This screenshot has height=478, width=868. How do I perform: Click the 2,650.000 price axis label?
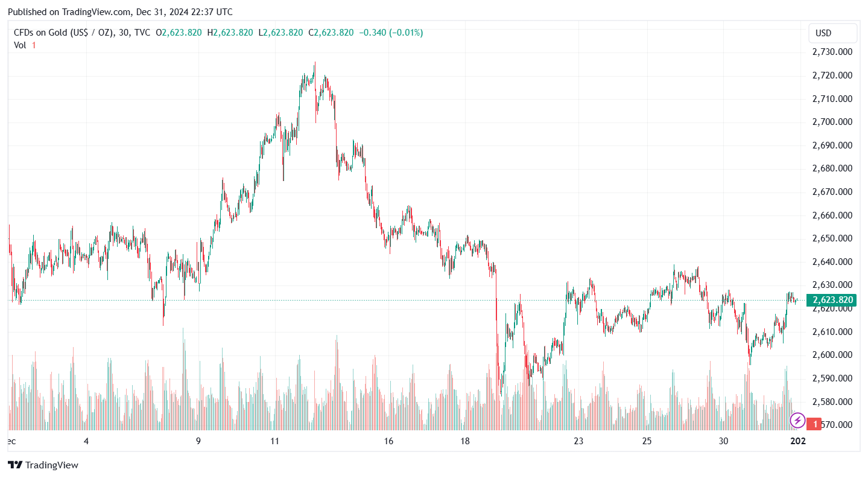tap(832, 238)
